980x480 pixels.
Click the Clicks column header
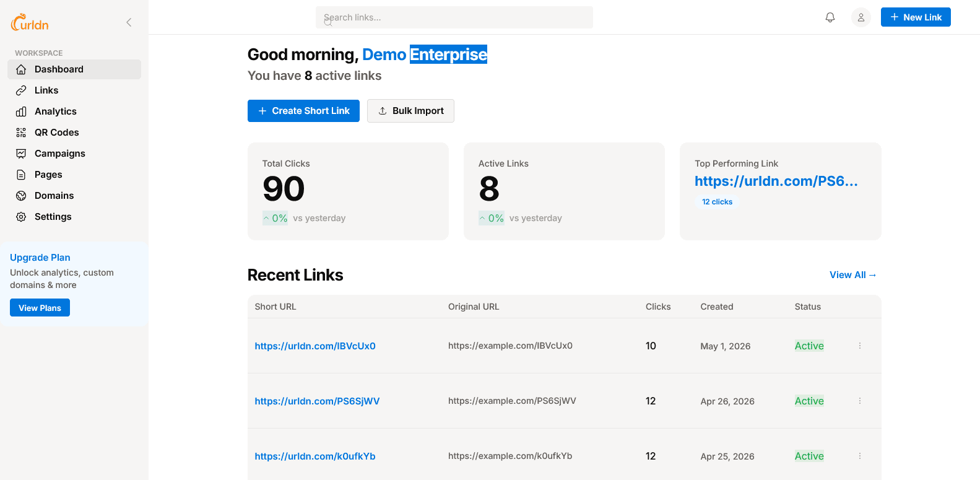click(658, 307)
